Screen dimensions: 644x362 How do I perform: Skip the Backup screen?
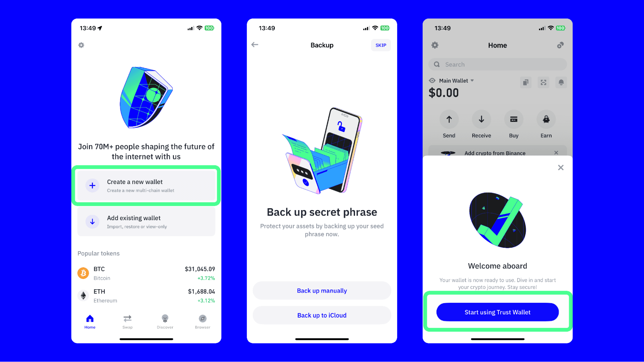point(380,45)
